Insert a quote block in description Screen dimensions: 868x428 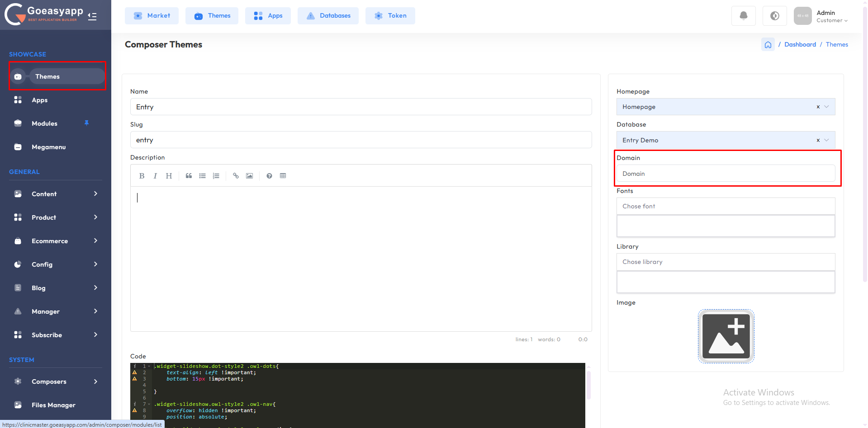(189, 176)
